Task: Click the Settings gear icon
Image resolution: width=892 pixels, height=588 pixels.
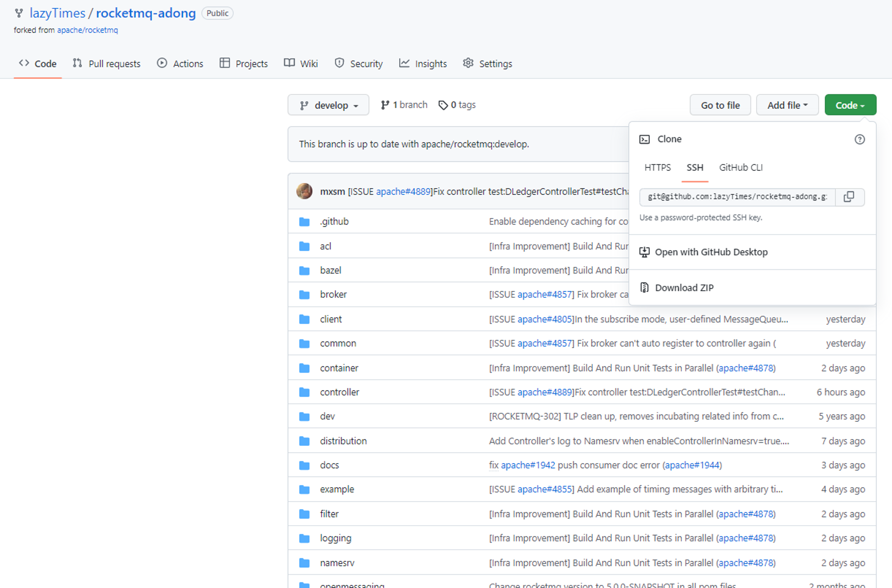Action: [468, 63]
